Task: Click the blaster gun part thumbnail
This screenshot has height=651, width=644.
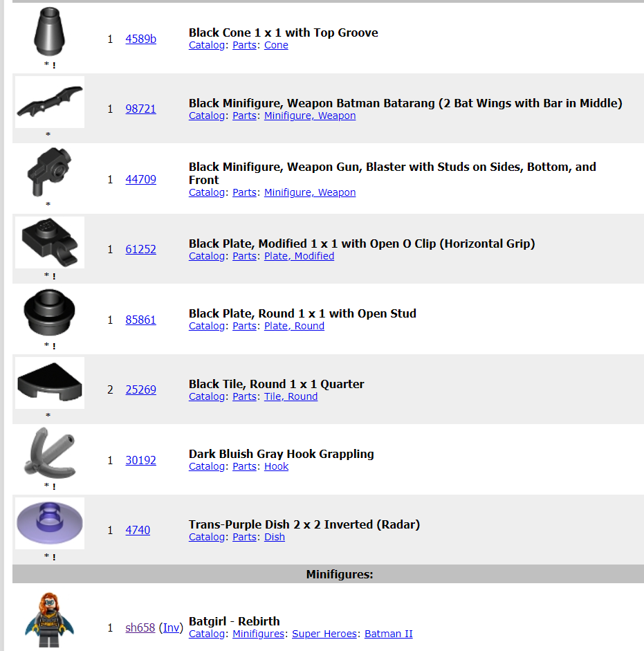Action: tap(49, 172)
